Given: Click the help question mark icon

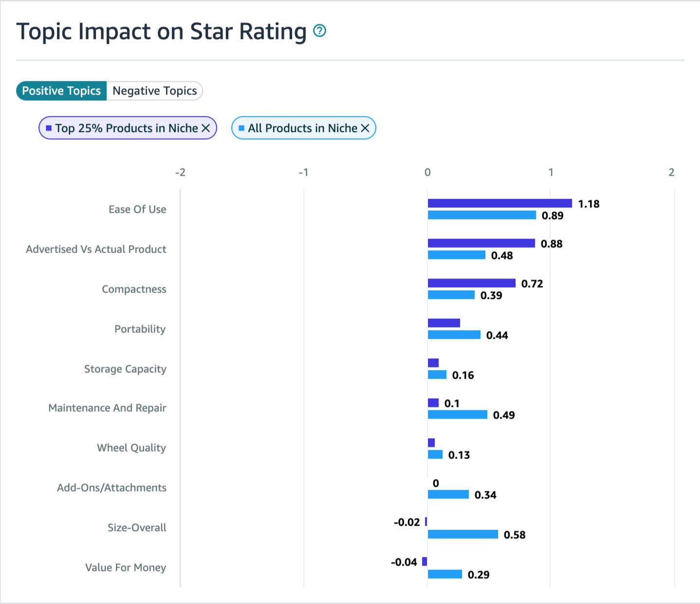Looking at the screenshot, I should coord(319,31).
